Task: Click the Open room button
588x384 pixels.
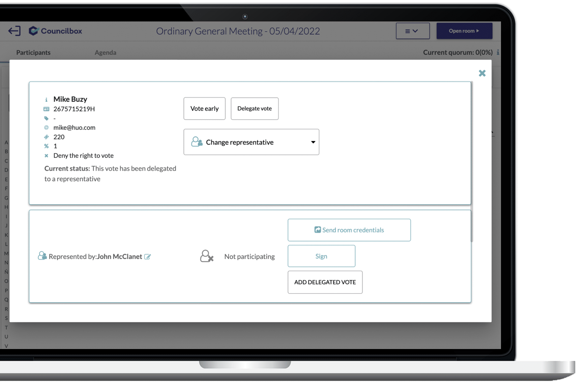Action: click(x=464, y=31)
